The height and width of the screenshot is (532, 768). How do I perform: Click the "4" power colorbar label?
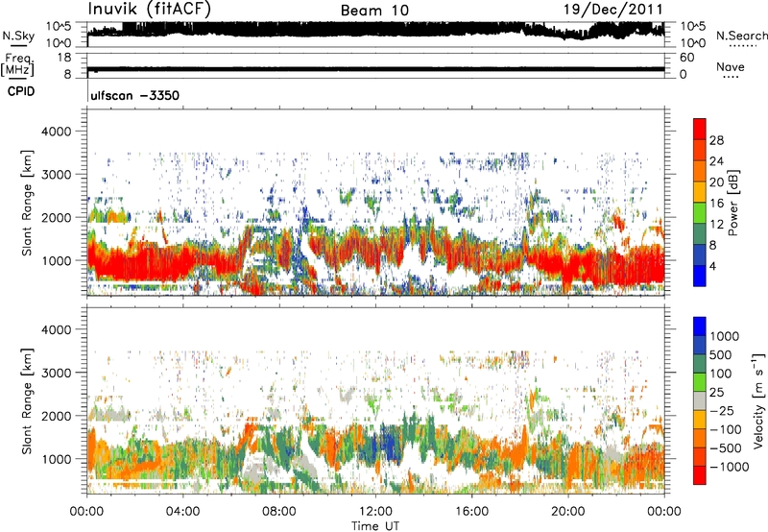(x=712, y=266)
